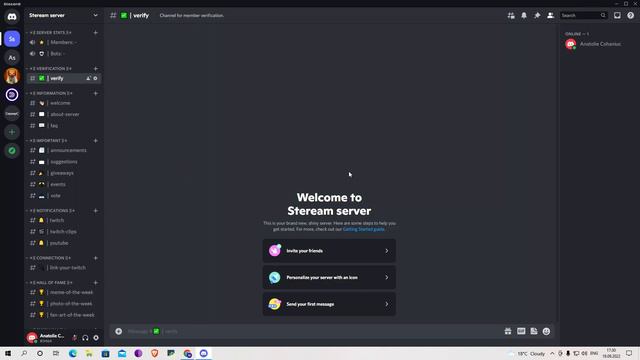
Task: Select the Stereeam server icon in sidebar
Action: pos(12,39)
